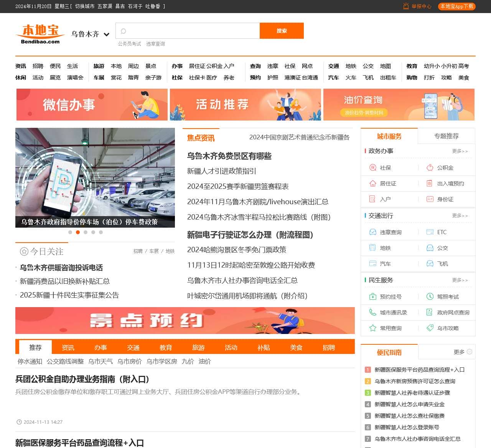The image size is (491, 448).
Task: Select the 驾照考试 clock icon
Action: click(430, 297)
